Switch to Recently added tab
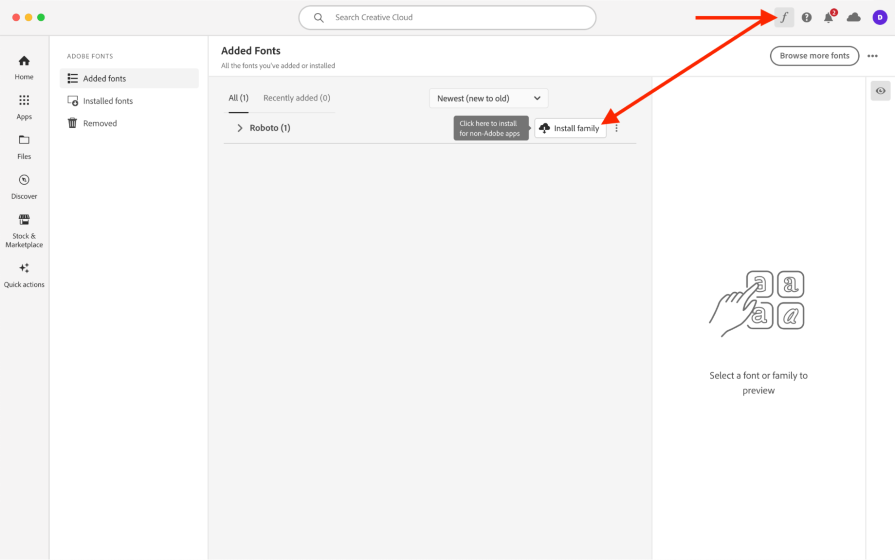Image resolution: width=895 pixels, height=560 pixels. pos(296,98)
